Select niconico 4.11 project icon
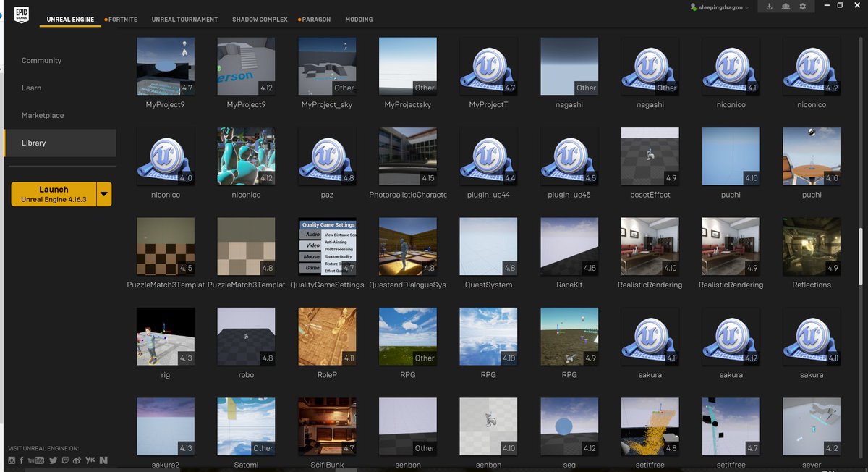This screenshot has height=472, width=868. coord(731,67)
